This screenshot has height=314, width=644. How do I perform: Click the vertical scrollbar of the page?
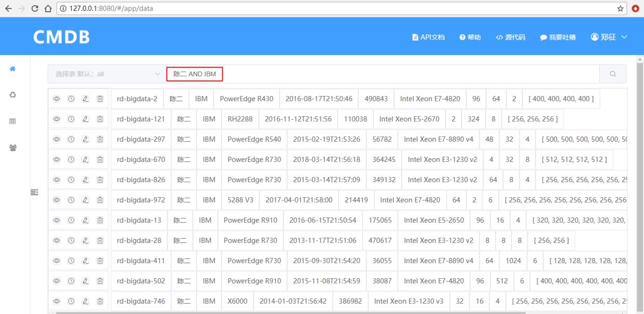639,187
